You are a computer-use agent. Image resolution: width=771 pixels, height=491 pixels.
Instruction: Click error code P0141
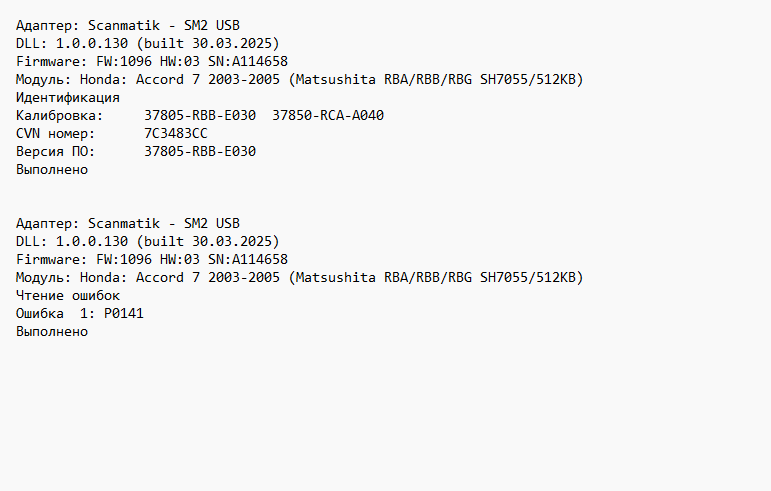(x=124, y=314)
